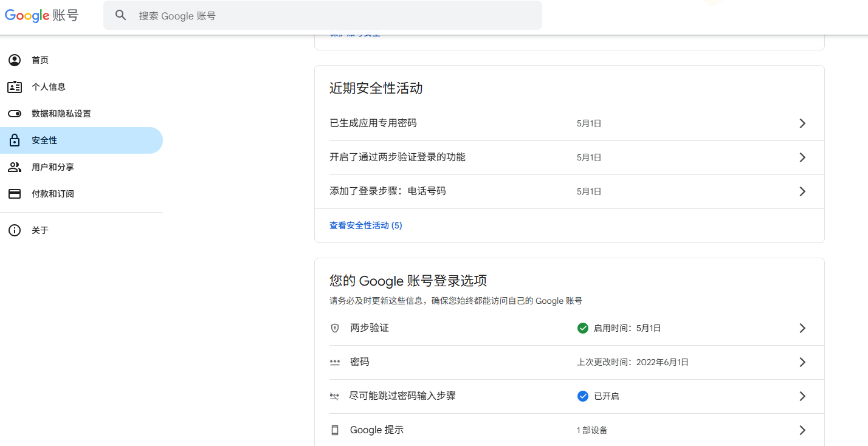Go to 付款和订阅 in the sidebar

(53, 194)
